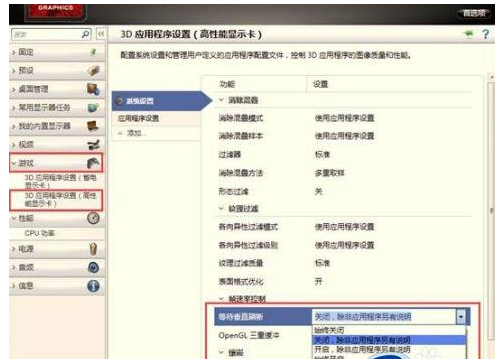Click 消除混叠方法 value 多重取样
This screenshot has width=495, height=362.
point(329,173)
